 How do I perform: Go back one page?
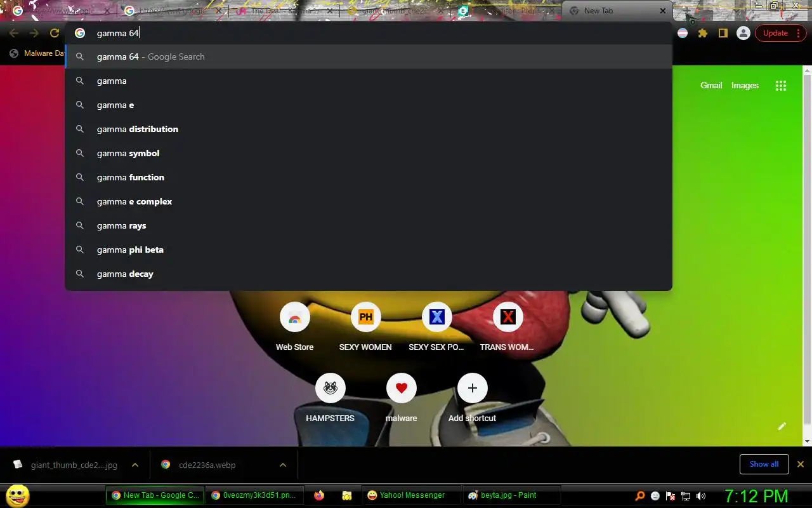(x=14, y=33)
